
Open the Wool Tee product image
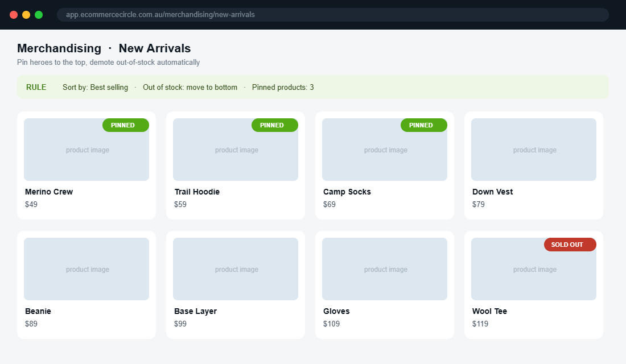(x=534, y=269)
